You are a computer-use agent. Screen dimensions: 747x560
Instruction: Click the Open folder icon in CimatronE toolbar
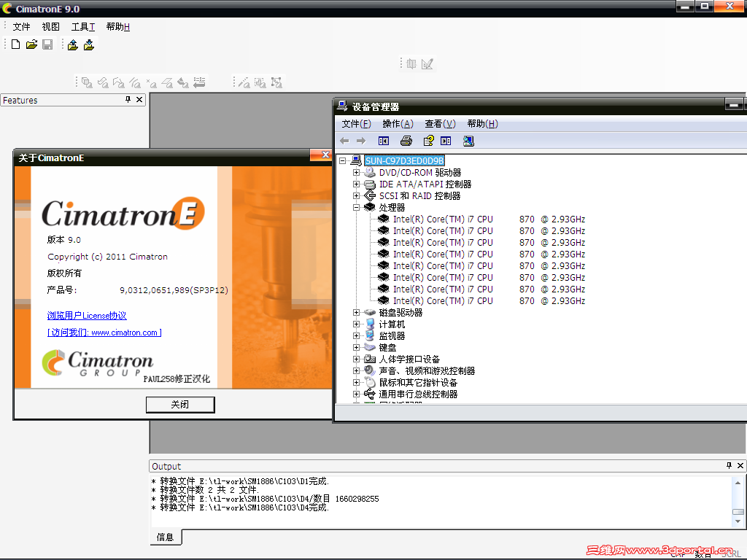click(x=31, y=44)
